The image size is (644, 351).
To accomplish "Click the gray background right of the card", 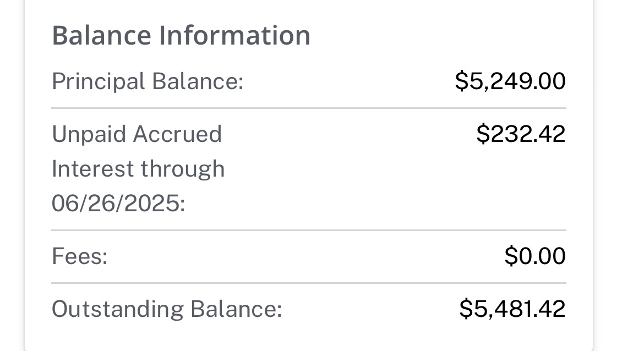I will 619,176.
